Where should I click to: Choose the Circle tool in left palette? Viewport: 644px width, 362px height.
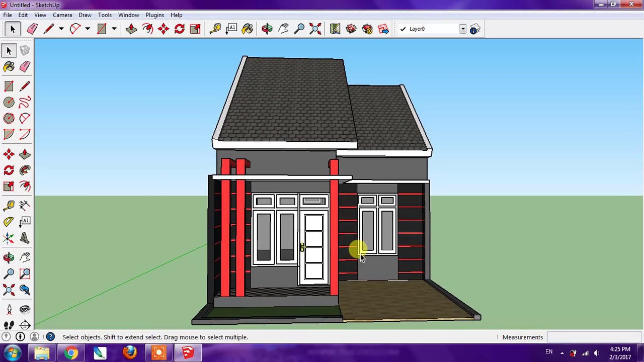click(x=9, y=102)
